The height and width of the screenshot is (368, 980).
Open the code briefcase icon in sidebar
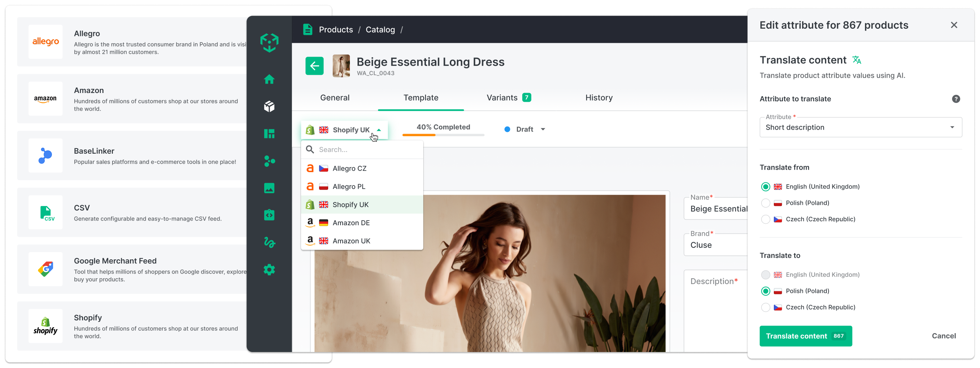click(x=269, y=215)
